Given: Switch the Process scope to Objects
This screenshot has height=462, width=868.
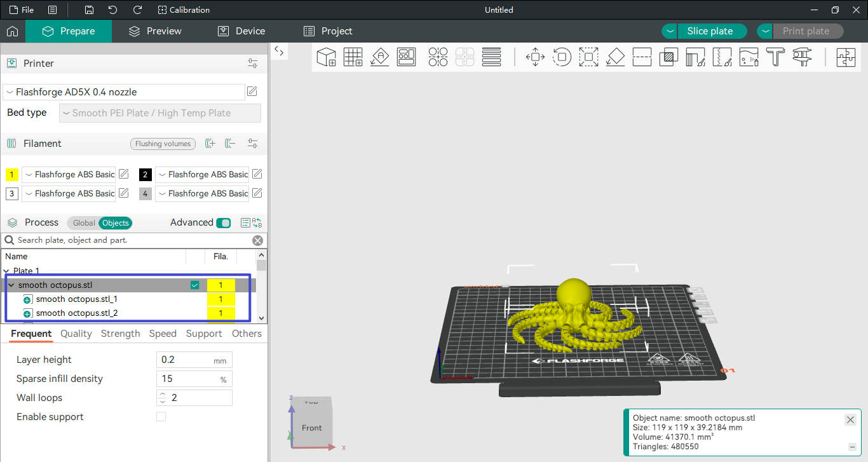Looking at the screenshot, I should click(x=116, y=223).
